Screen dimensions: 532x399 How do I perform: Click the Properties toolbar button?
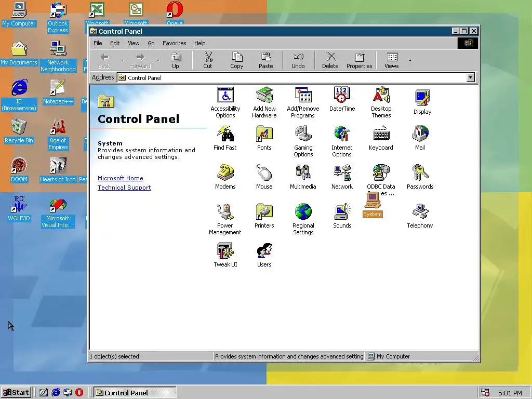coord(360,60)
